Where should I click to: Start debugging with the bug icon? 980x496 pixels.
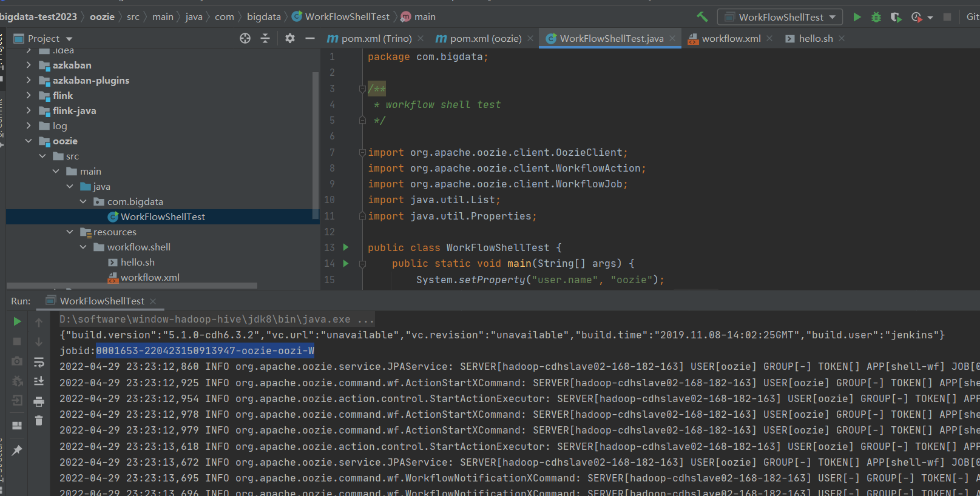(x=876, y=17)
